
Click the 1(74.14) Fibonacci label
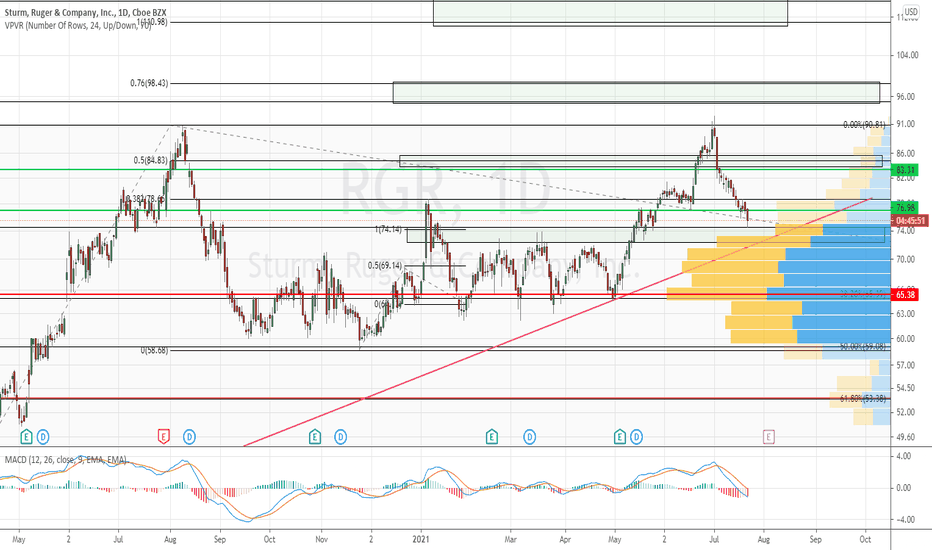coord(388,229)
